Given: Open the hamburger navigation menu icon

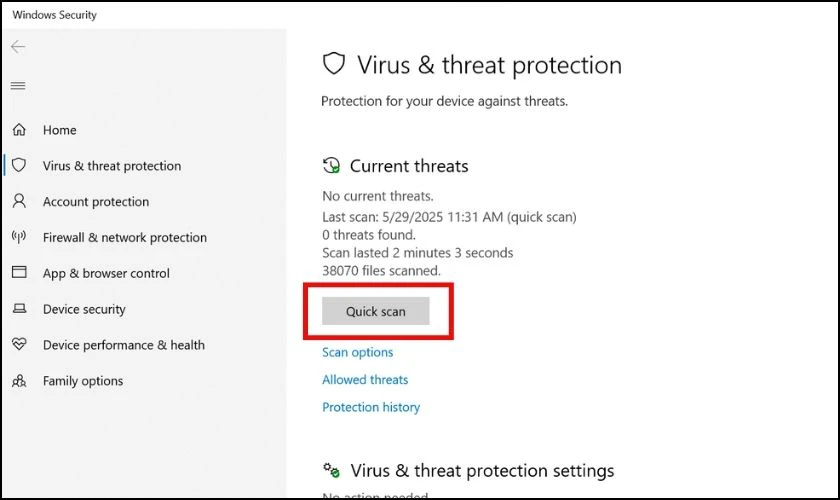Looking at the screenshot, I should (18, 86).
